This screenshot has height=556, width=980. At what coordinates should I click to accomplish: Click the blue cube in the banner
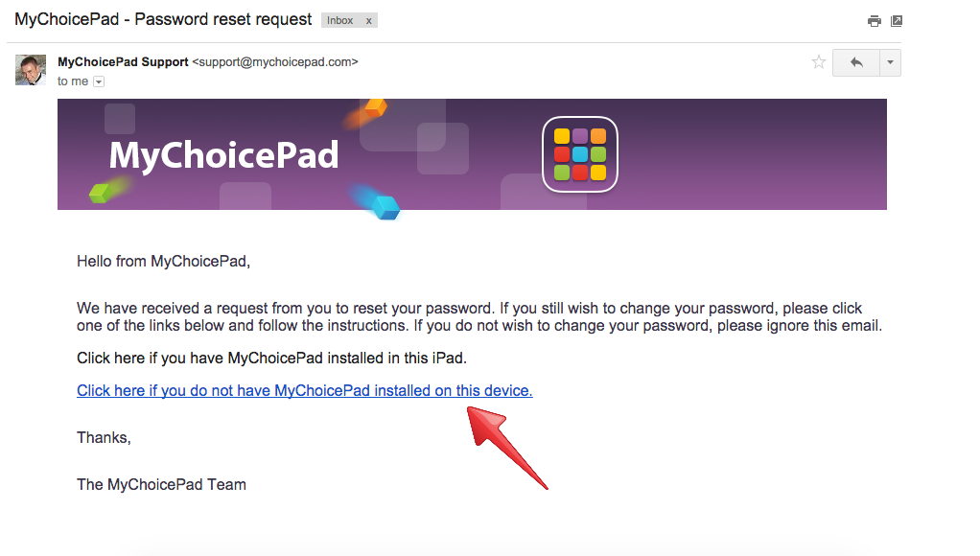385,206
